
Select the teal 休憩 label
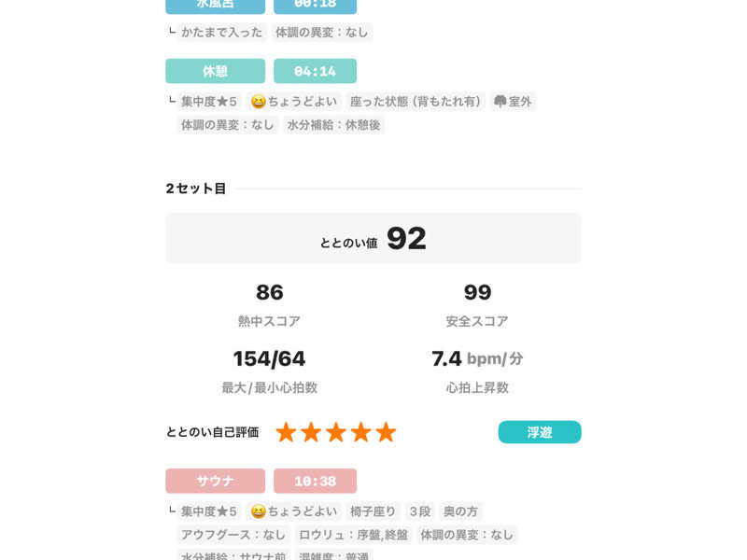215,71
